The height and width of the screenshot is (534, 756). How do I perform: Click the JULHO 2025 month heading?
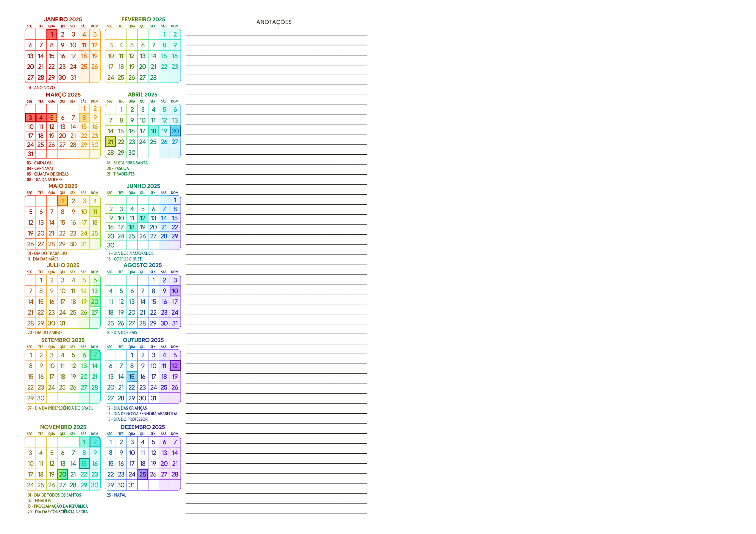[x=63, y=265]
